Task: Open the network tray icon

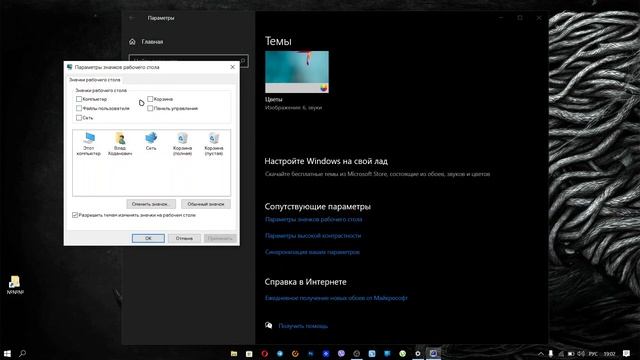Action: click(561, 354)
